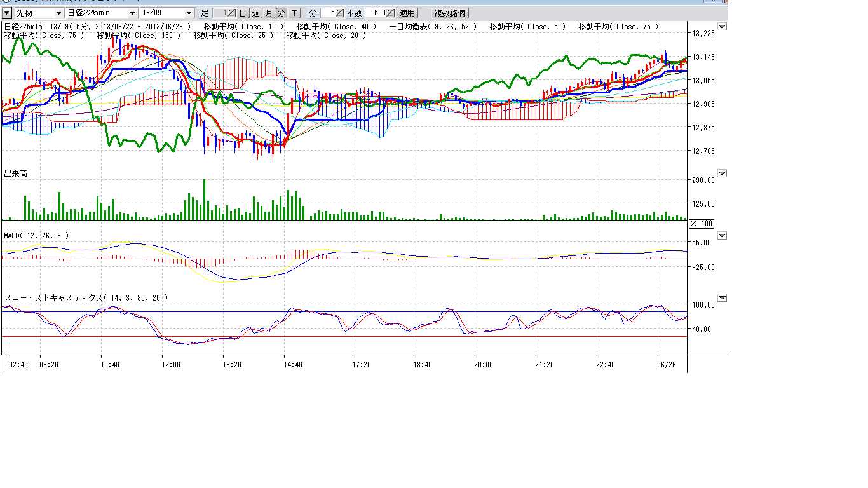Image resolution: width=868 pixels, height=488 pixels.
Task: Click the 複数銘柄 button
Action: point(449,13)
